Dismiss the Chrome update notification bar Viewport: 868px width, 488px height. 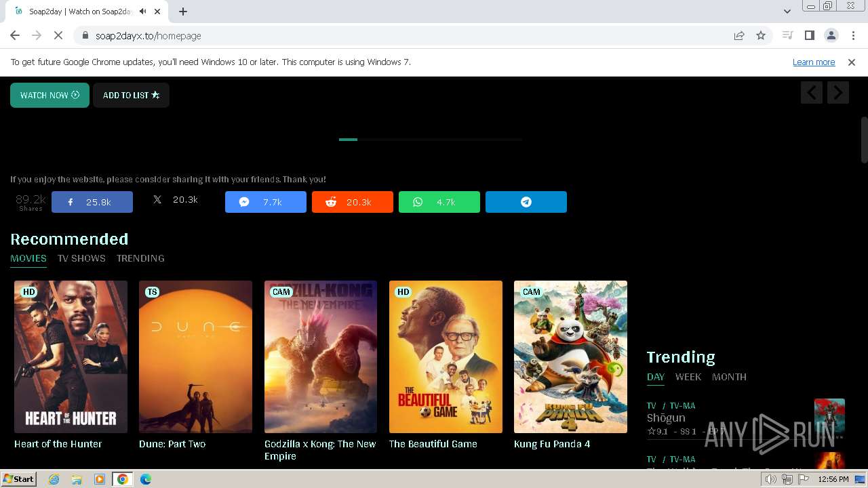(852, 62)
